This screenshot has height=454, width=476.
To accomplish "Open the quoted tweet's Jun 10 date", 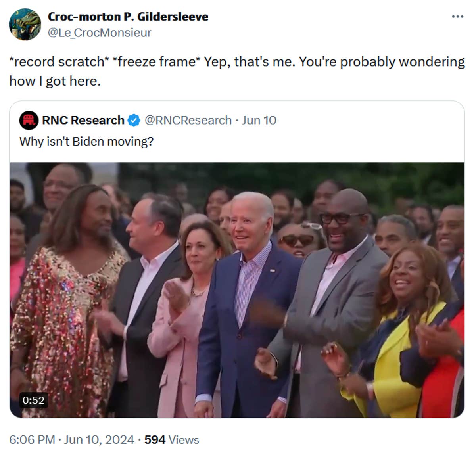I will tap(259, 120).
